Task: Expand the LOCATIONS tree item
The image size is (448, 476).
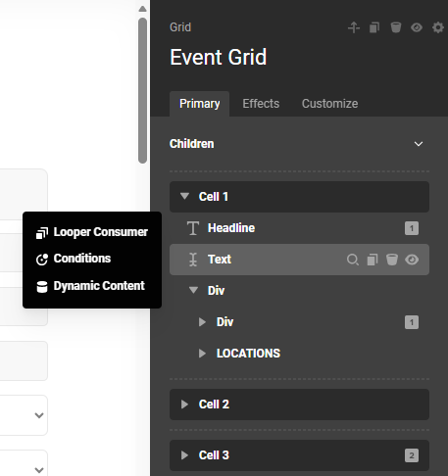Action: click(202, 354)
